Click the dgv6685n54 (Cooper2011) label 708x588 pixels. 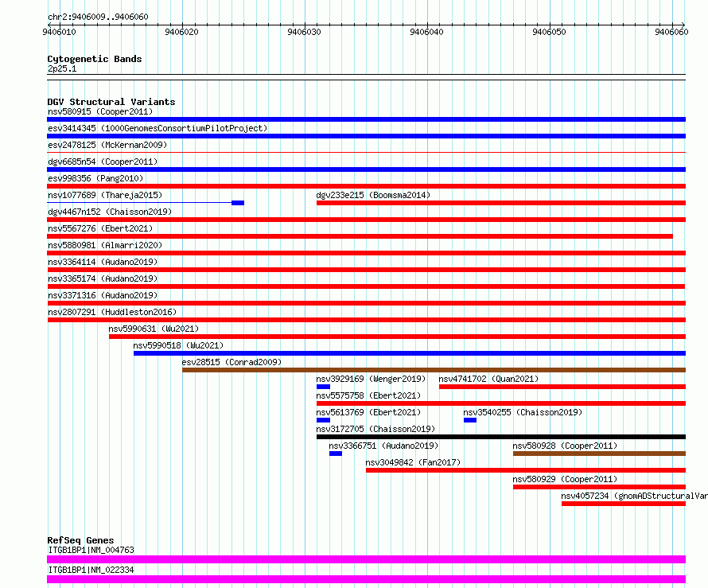(x=103, y=162)
